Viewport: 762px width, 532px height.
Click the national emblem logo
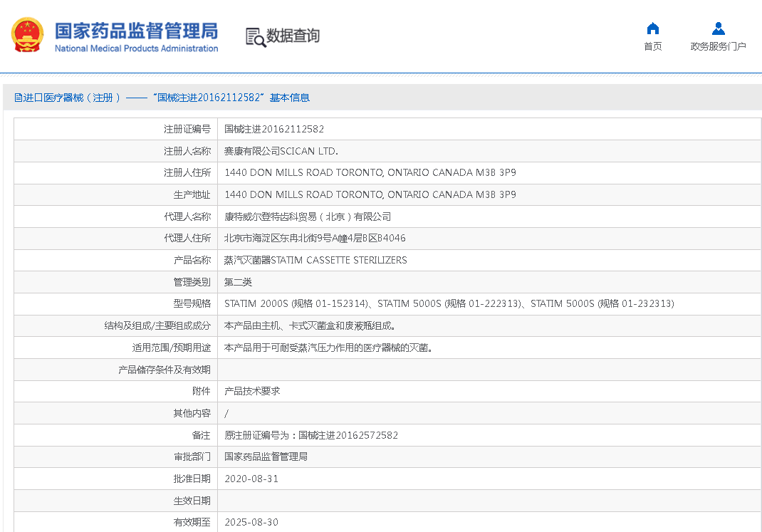click(x=27, y=34)
